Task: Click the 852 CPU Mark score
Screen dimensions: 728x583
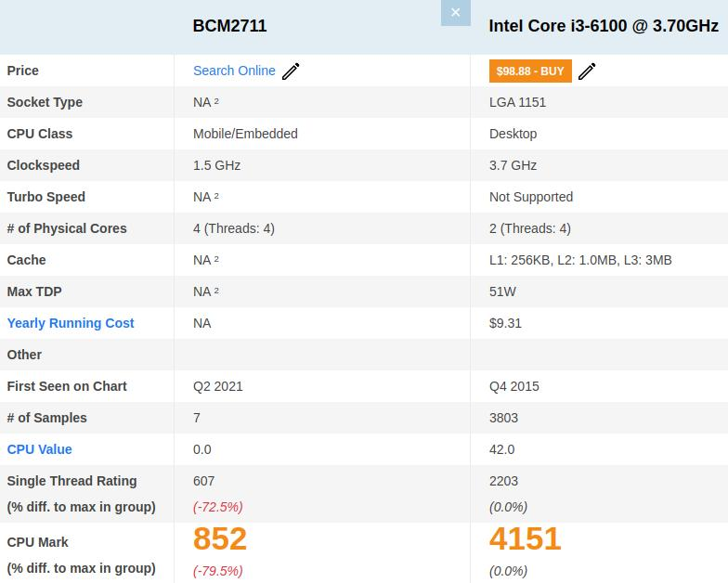Action: click(x=220, y=539)
